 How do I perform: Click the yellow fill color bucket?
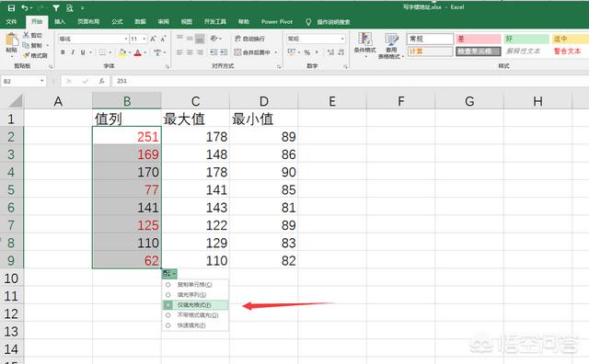[122, 52]
